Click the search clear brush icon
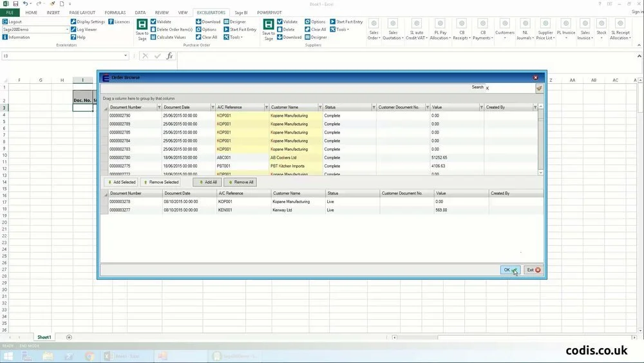 click(539, 88)
